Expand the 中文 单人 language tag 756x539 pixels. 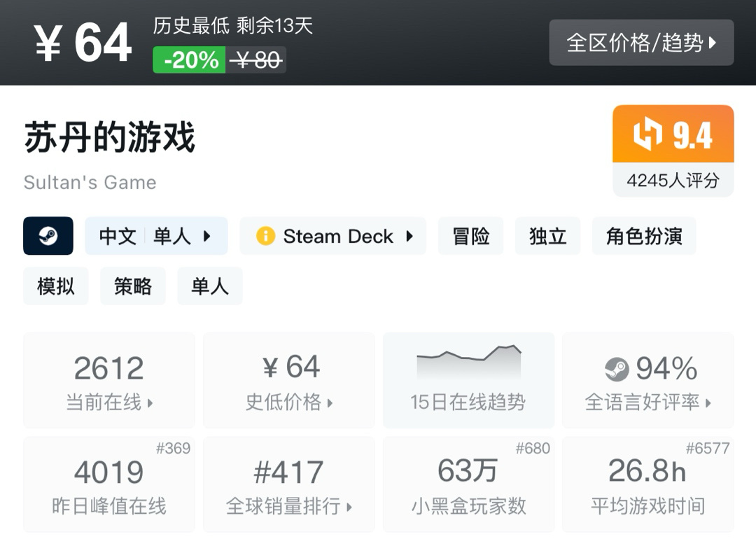(x=156, y=236)
